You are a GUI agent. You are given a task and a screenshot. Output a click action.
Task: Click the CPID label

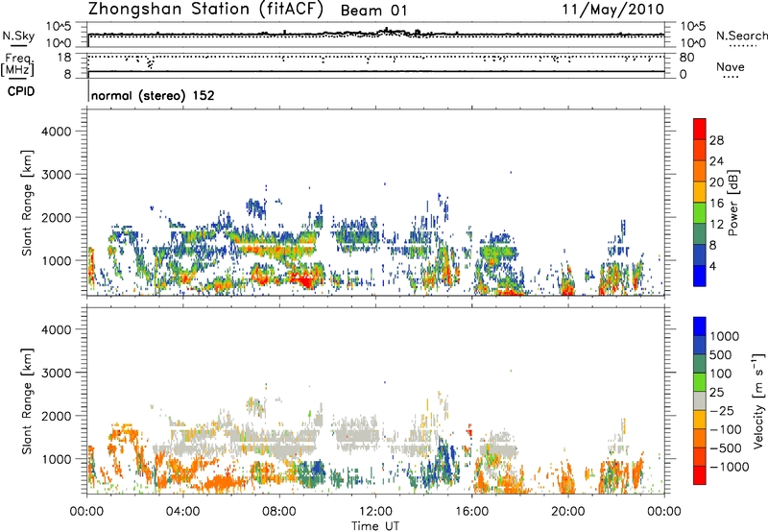tap(21, 91)
